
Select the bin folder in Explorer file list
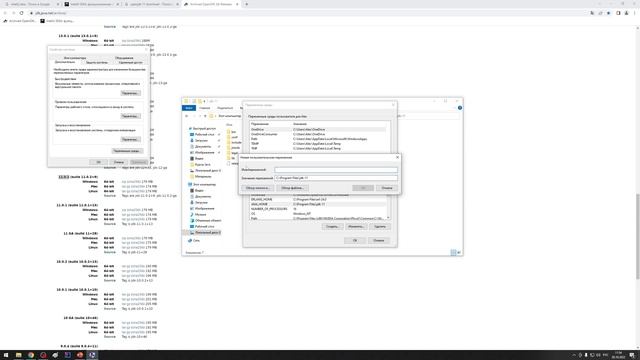pos(231,132)
